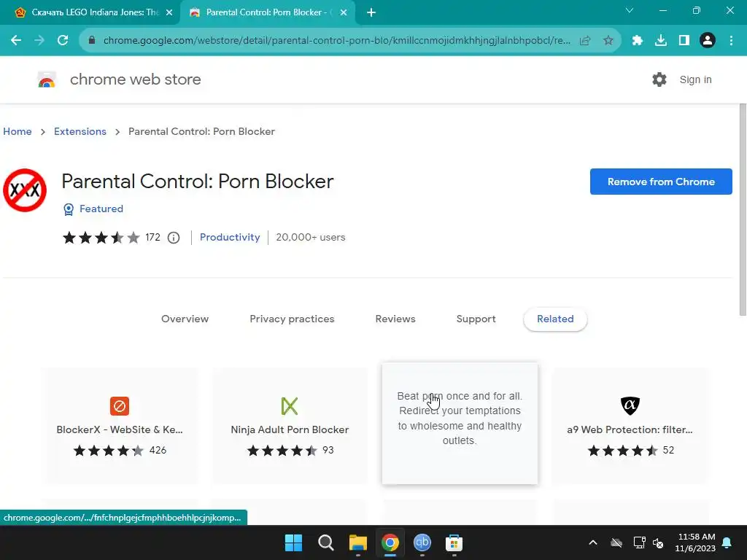Open the Productivity category link

click(230, 237)
